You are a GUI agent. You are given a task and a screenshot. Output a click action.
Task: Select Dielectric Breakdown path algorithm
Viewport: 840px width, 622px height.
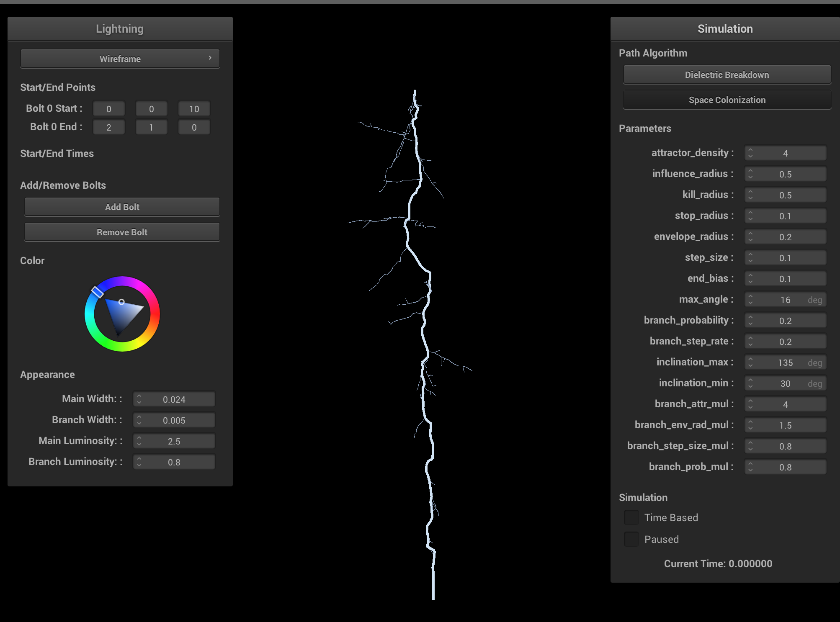click(727, 75)
